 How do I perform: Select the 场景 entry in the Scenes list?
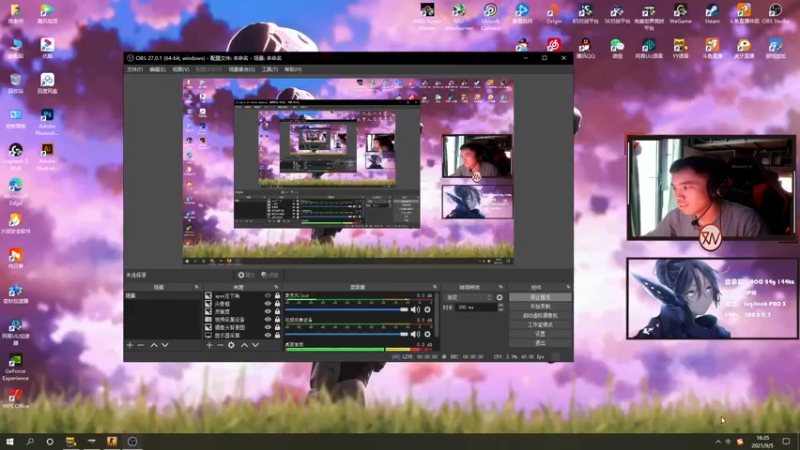(x=163, y=296)
